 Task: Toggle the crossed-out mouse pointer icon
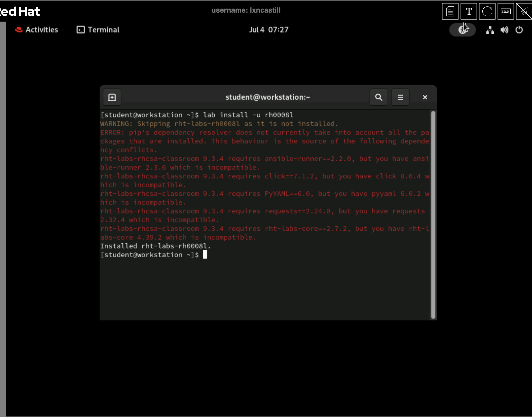click(524, 11)
